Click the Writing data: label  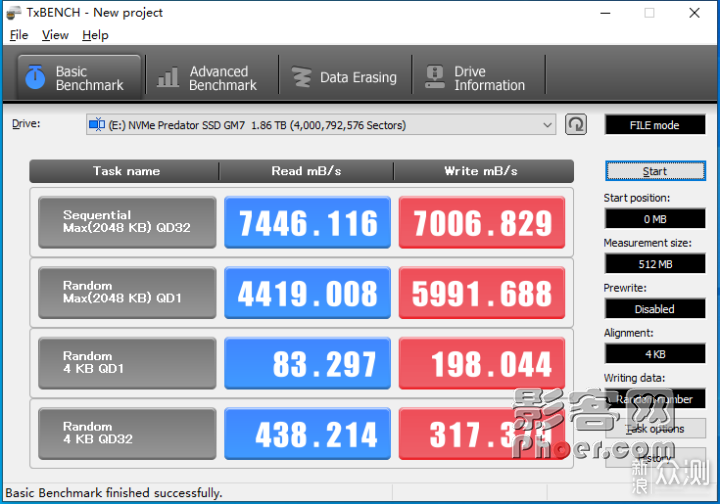point(634,378)
